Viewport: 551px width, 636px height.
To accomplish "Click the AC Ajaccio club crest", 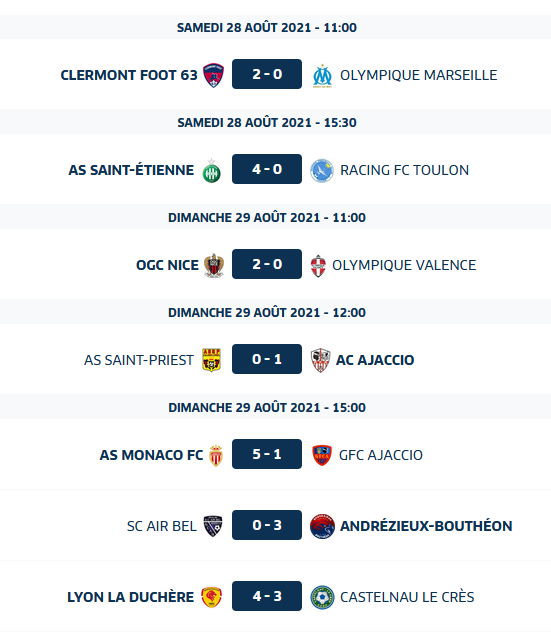I will point(321,360).
